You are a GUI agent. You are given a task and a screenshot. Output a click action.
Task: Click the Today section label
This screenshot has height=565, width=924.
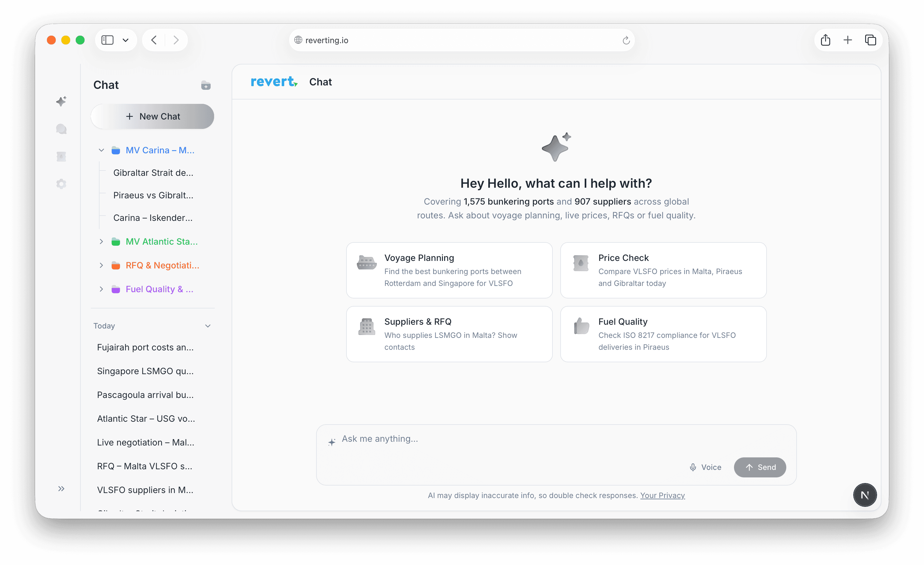click(x=104, y=326)
